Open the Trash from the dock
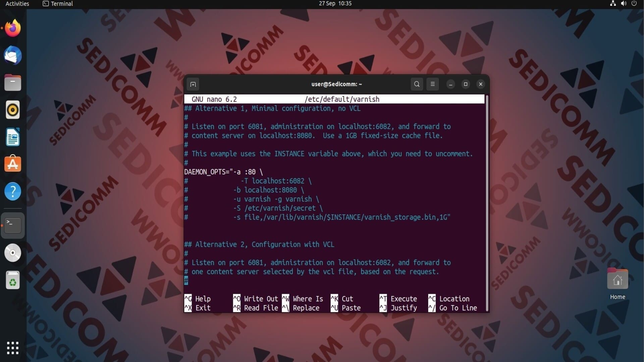The height and width of the screenshot is (362, 644). (x=13, y=280)
